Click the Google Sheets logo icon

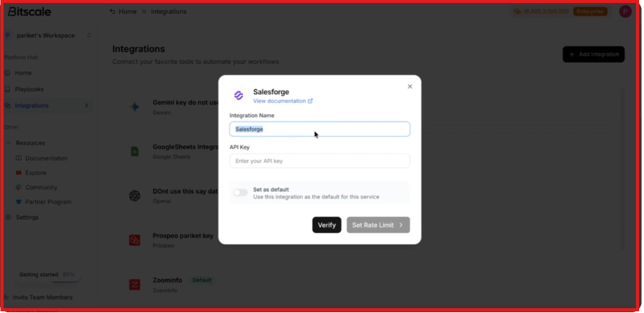point(135,151)
